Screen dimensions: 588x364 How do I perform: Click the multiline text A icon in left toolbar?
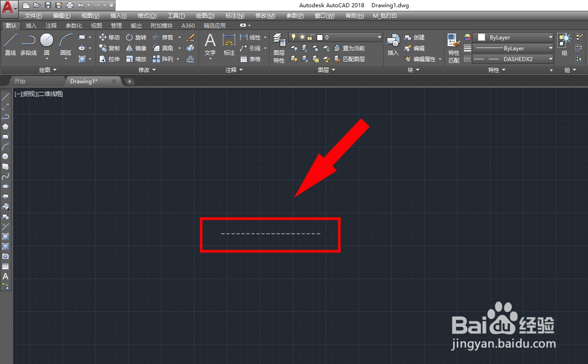point(5,276)
